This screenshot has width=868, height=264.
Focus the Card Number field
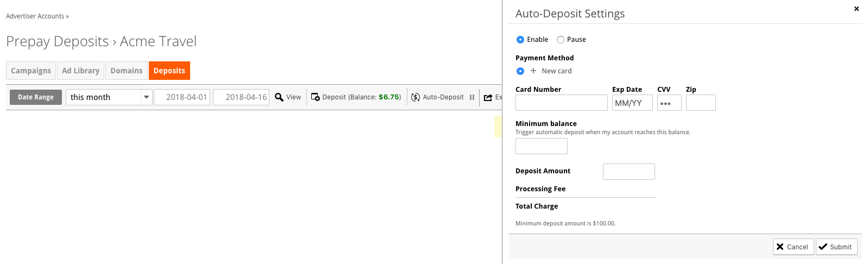pos(562,103)
